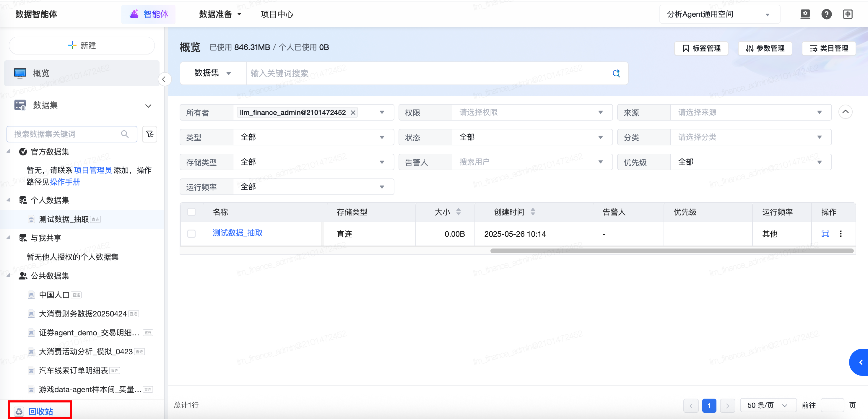Check the 测试数据_抽取 row checkbox

click(x=191, y=234)
